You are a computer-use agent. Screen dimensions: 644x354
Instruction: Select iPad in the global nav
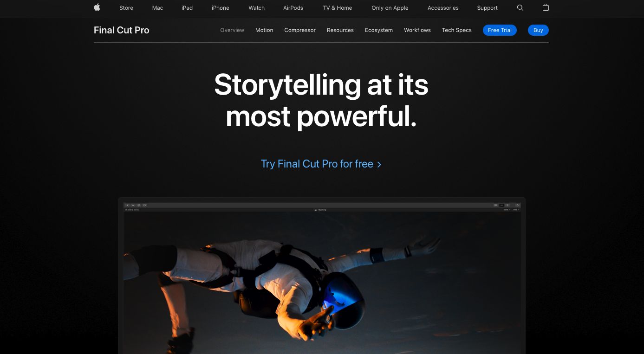point(187,8)
